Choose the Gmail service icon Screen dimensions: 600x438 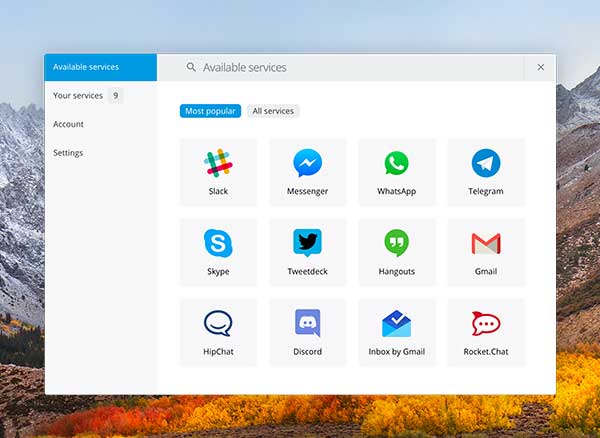pyautogui.click(x=486, y=244)
